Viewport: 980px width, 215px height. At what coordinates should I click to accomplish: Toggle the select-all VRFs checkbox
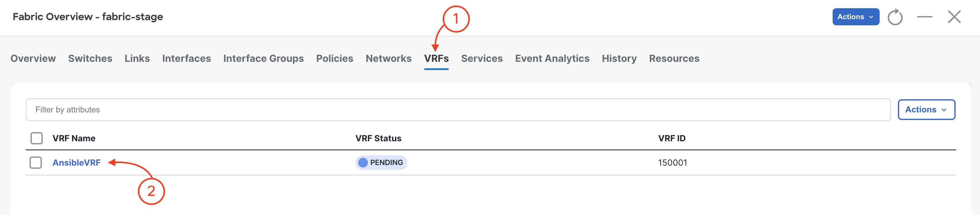point(37,138)
